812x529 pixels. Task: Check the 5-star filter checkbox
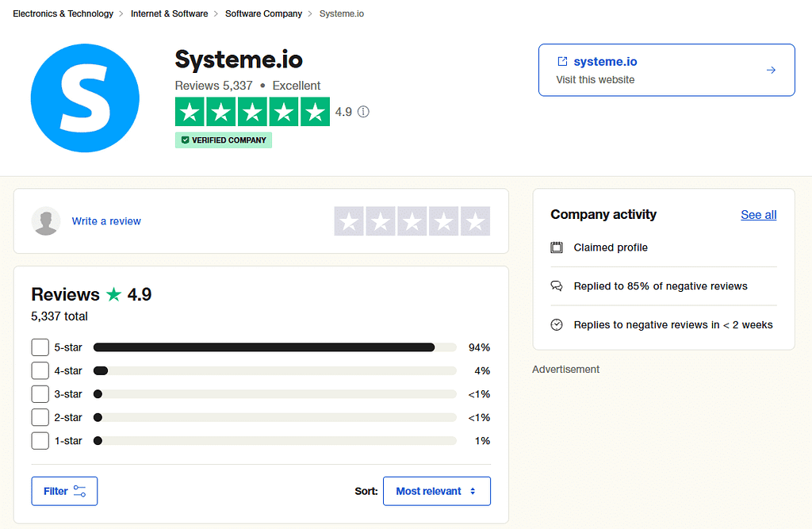point(40,347)
